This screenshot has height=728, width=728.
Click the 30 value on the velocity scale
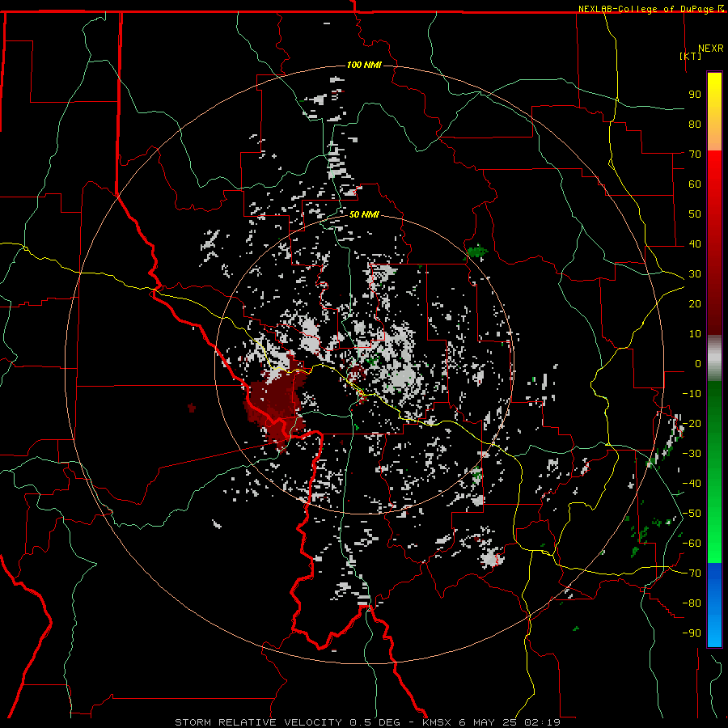pyautogui.click(x=695, y=274)
